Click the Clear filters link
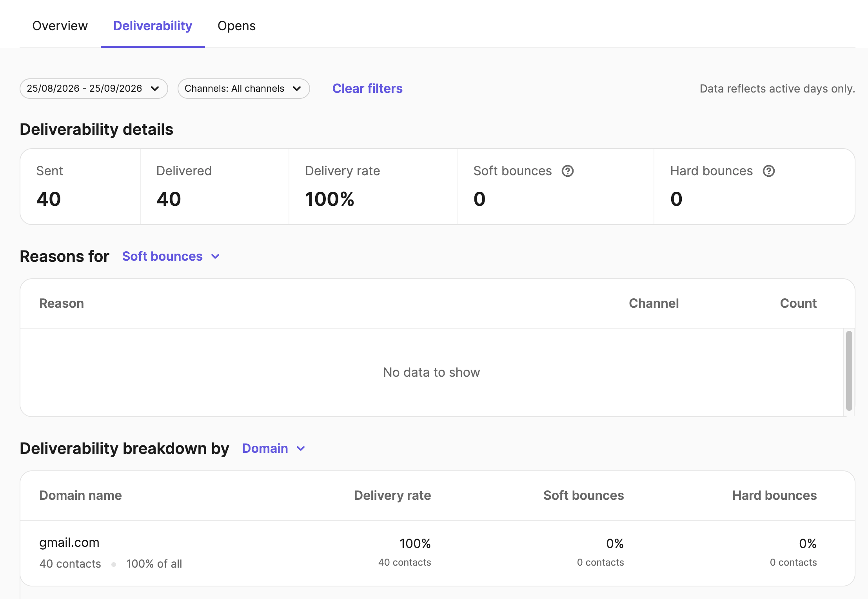This screenshot has width=868, height=599. click(x=367, y=89)
